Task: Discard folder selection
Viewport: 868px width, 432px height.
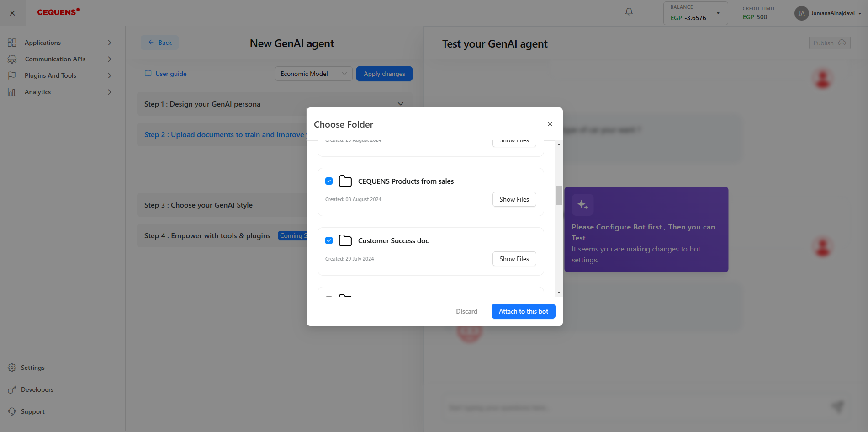Action: pos(466,311)
